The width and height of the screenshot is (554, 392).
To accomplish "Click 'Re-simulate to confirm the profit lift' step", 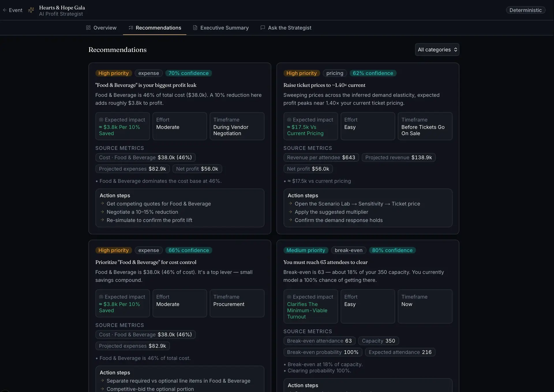I will 149,220.
